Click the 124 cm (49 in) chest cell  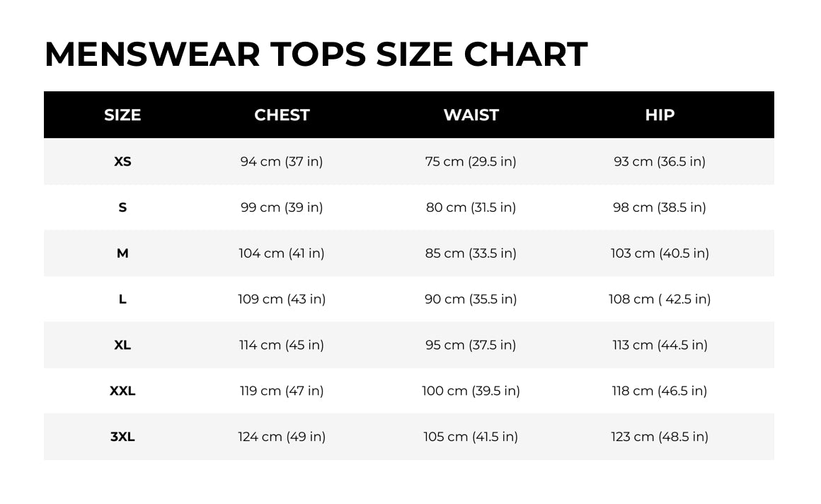[x=282, y=437]
